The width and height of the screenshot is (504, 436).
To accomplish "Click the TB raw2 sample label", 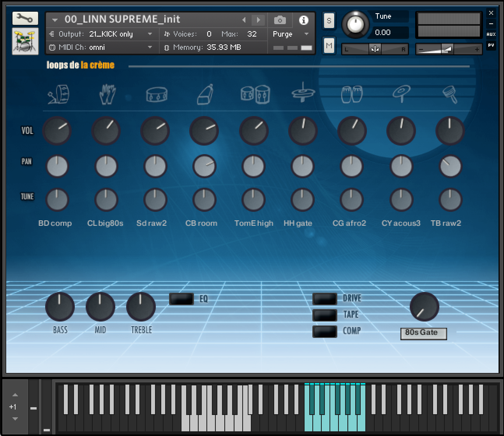I will [446, 223].
